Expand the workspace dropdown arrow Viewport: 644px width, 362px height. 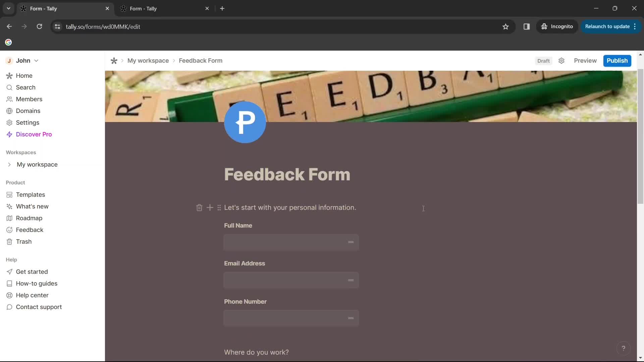click(9, 165)
